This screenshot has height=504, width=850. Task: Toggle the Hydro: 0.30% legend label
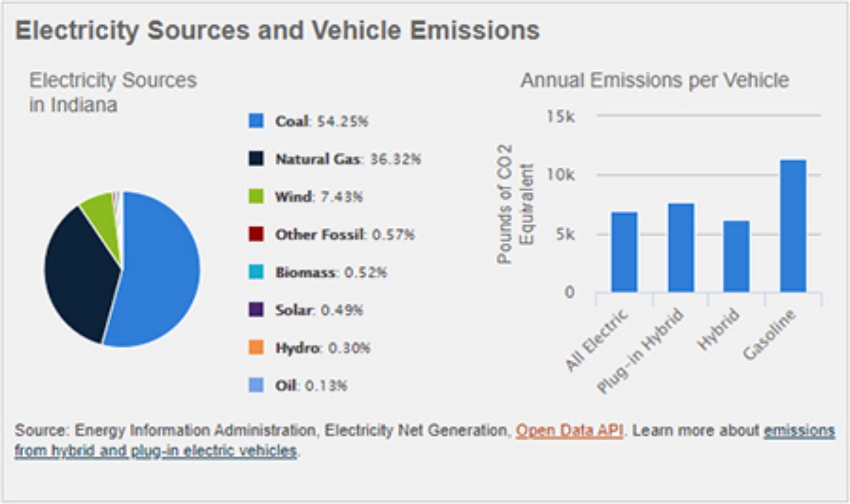[323, 349]
